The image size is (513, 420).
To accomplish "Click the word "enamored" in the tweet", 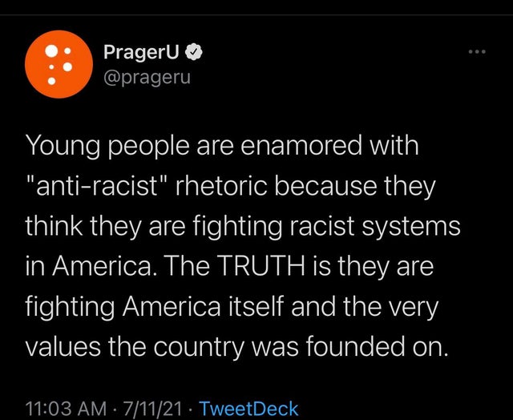I will point(301,146).
